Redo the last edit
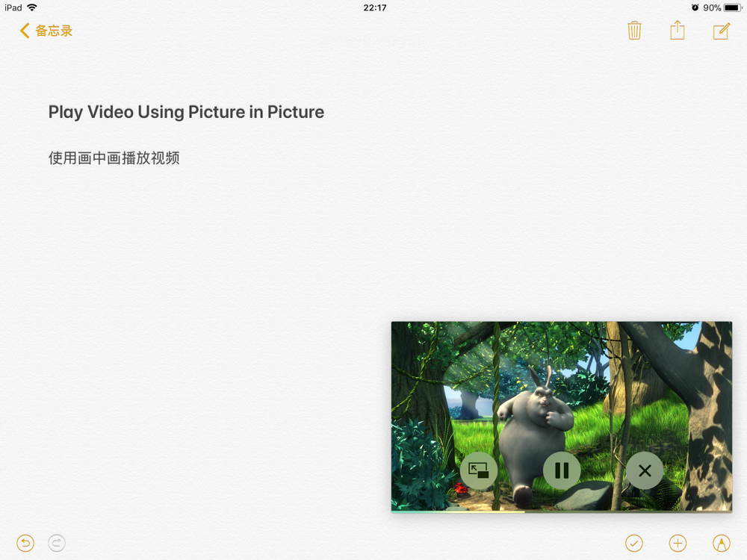This screenshot has height=560, width=747. [x=57, y=543]
